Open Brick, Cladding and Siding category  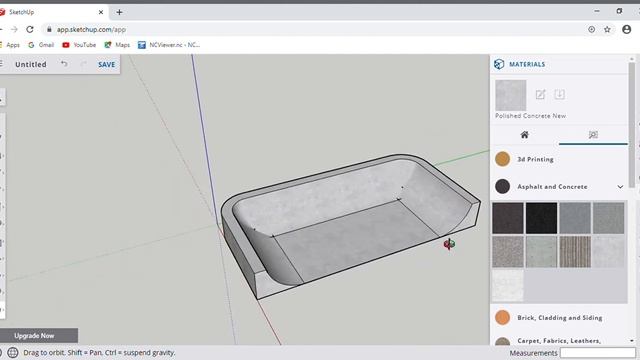[x=559, y=318]
